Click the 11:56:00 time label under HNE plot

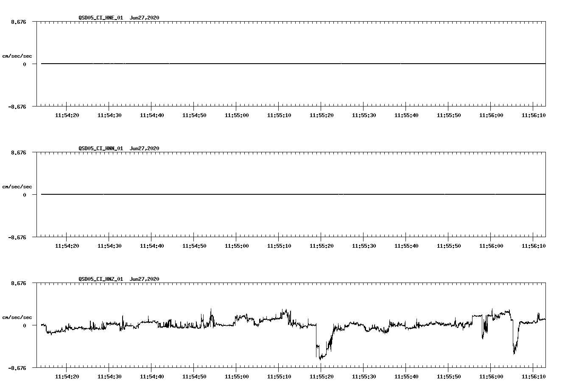coord(491,115)
